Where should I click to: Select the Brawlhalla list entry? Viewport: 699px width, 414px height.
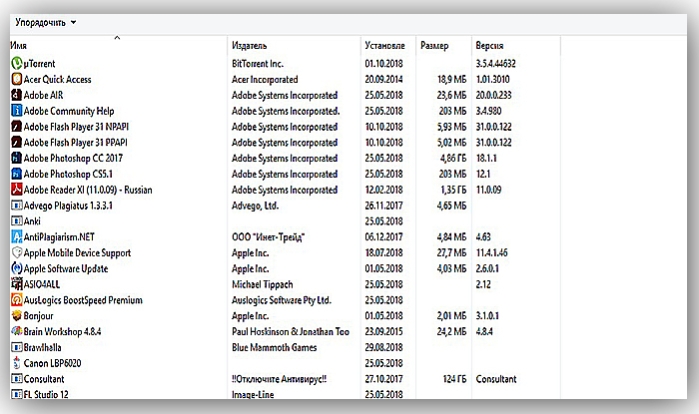click(x=285, y=347)
